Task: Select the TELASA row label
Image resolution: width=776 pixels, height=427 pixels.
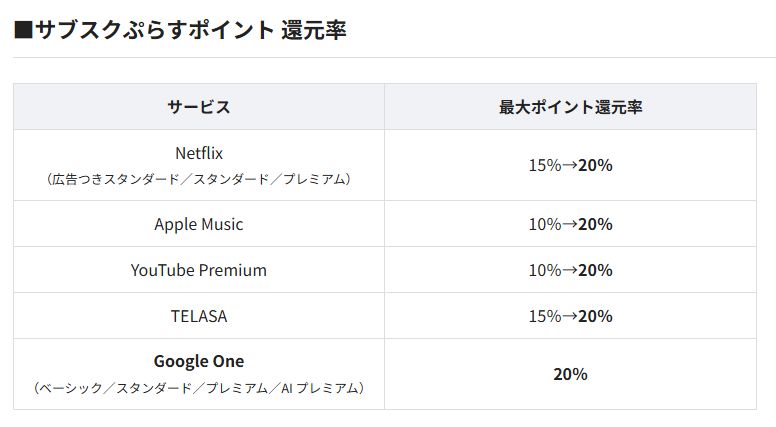Action: tap(198, 316)
